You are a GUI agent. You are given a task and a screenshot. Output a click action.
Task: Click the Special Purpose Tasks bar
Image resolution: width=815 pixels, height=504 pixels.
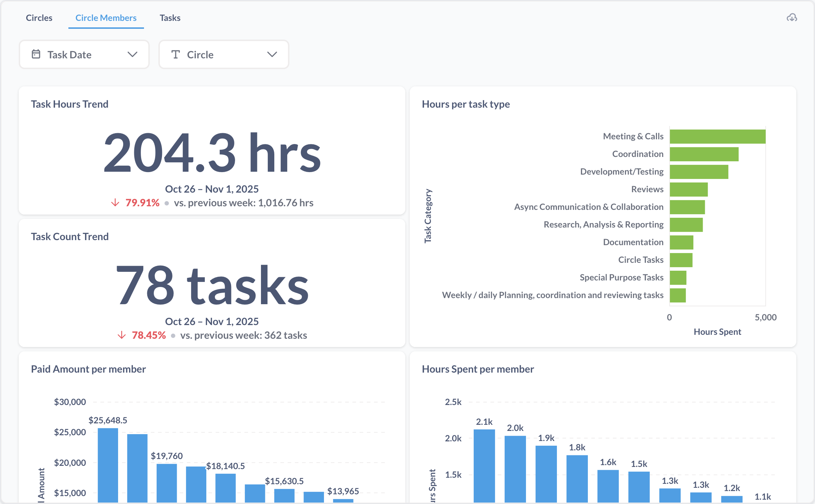(x=678, y=278)
